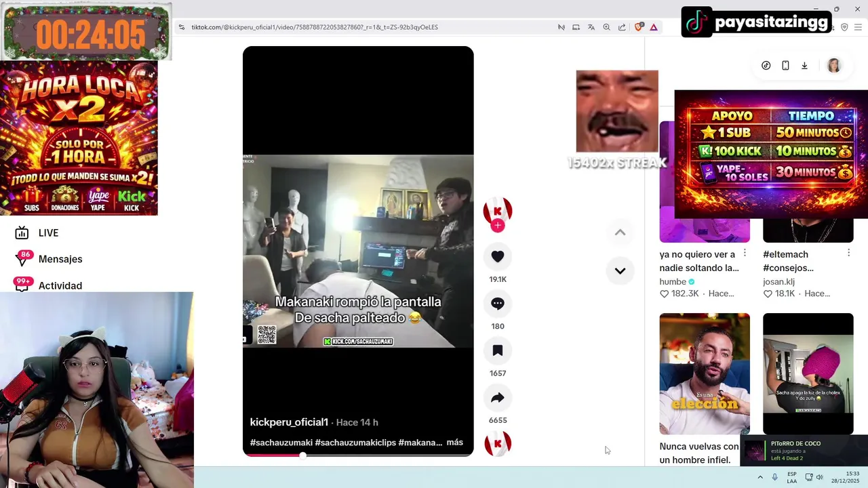The height and width of the screenshot is (488, 868).
Task: Open the kickperu_oficial1 avatar above the like button
Action: (498, 211)
